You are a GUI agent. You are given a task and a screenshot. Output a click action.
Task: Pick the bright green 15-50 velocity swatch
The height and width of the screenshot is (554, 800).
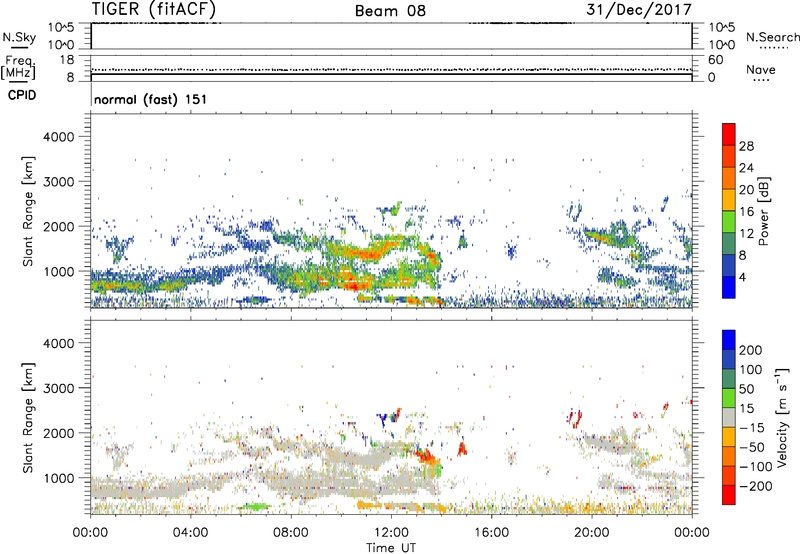[729, 398]
